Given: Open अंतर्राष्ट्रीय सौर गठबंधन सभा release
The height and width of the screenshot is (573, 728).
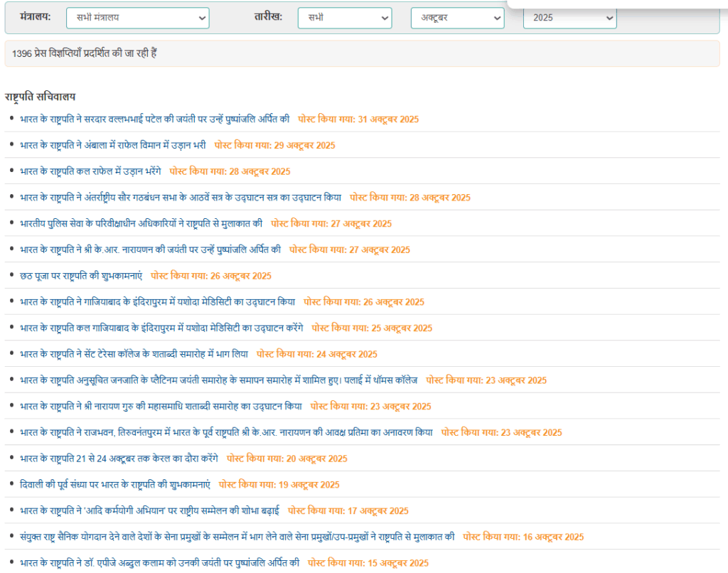Looking at the screenshot, I should pos(181,198).
